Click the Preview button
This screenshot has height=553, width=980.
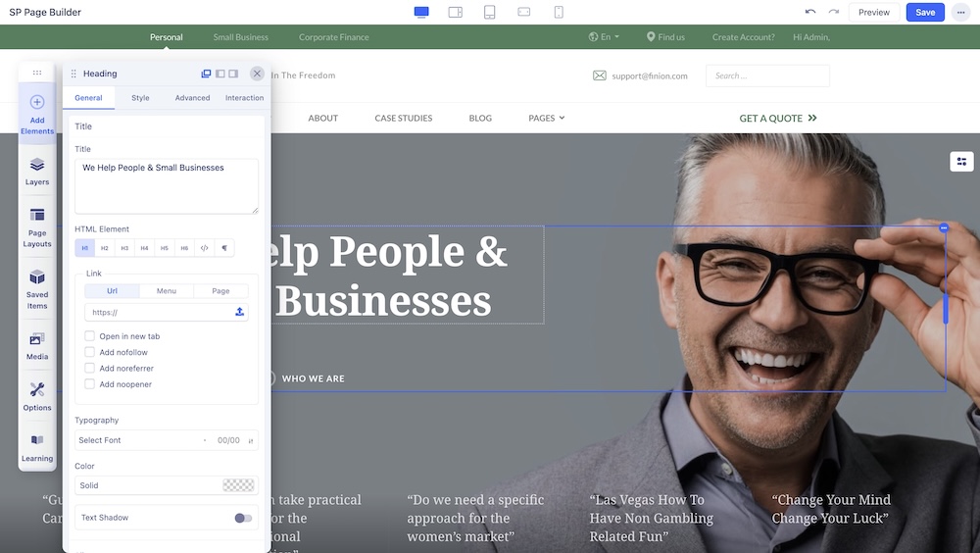pos(873,12)
